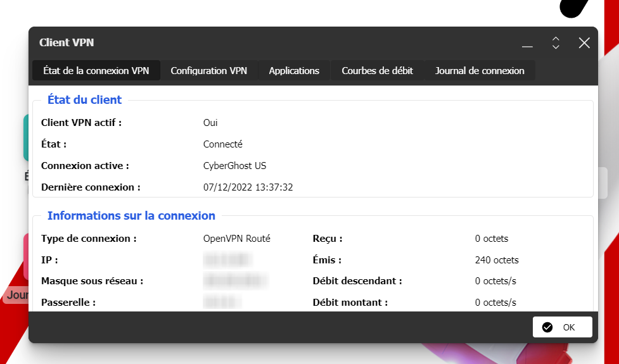Click the 'Client VPN' window title
Image resolution: width=619 pixels, height=364 pixels.
67,42
